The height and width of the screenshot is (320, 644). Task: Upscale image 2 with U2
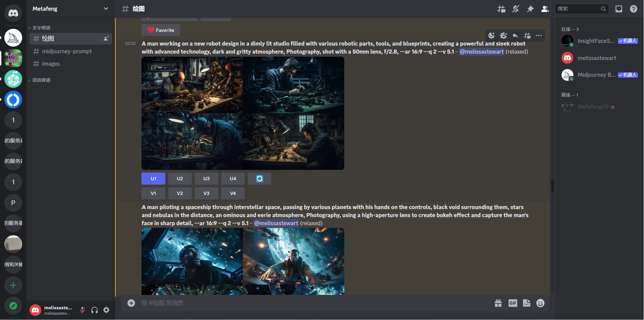click(x=180, y=179)
